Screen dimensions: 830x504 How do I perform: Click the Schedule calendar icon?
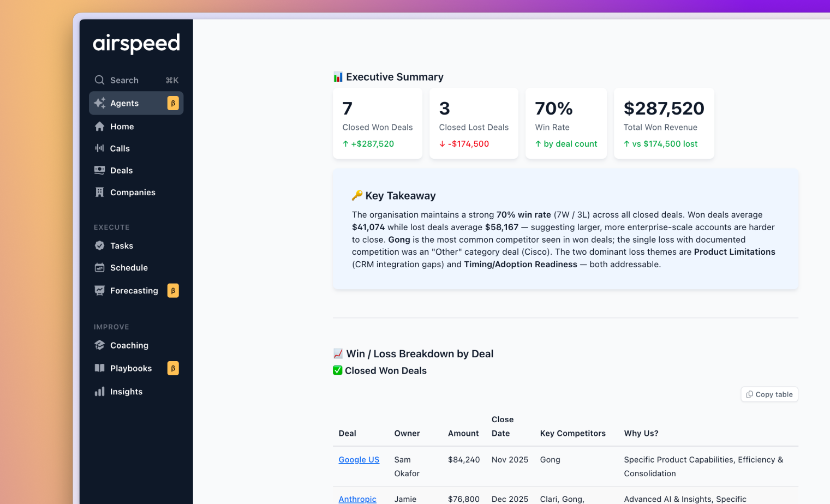99,268
